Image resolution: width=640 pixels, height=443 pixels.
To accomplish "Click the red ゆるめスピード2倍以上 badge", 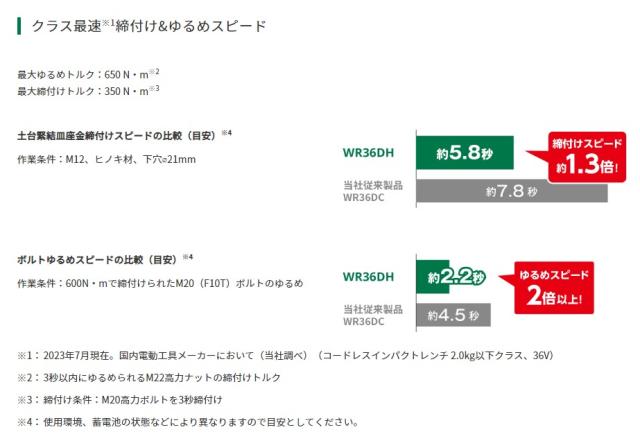I will coord(549,288).
